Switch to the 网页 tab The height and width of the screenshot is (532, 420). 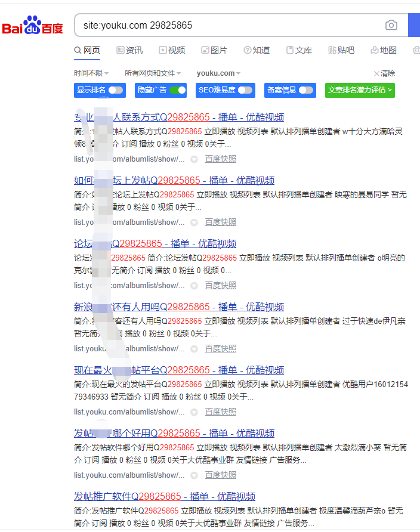click(x=87, y=50)
